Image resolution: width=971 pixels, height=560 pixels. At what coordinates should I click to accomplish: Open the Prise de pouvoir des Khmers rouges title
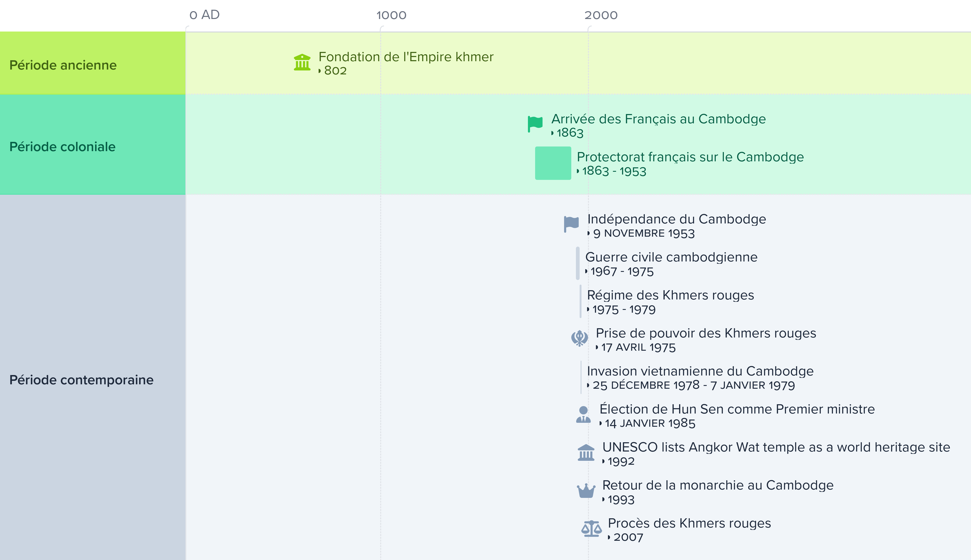tap(706, 333)
